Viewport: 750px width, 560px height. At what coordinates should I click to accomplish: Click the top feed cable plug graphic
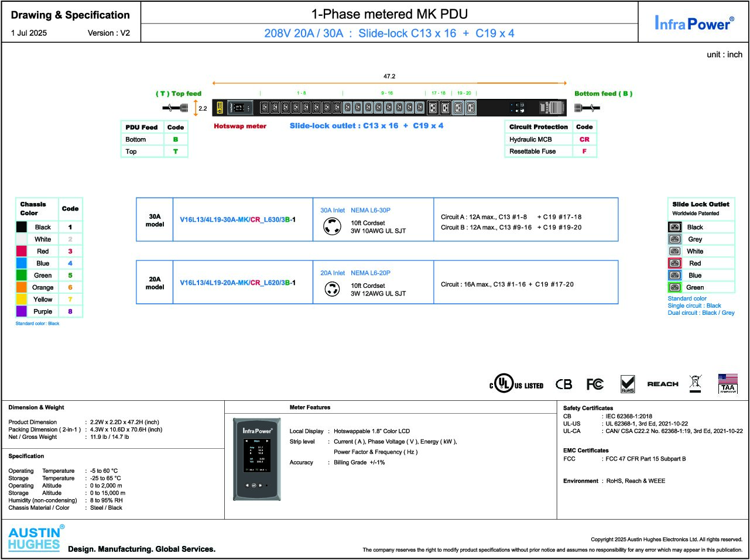(x=175, y=108)
